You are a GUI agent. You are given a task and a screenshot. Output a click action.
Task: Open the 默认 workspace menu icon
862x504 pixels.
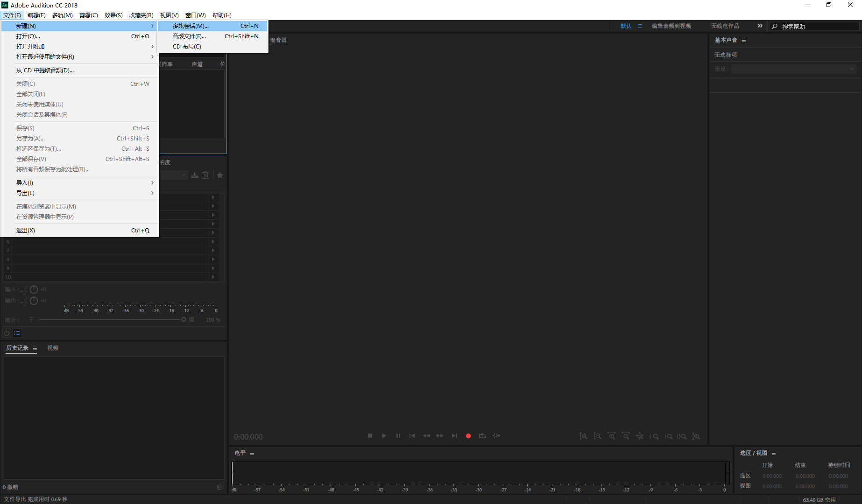(640, 26)
